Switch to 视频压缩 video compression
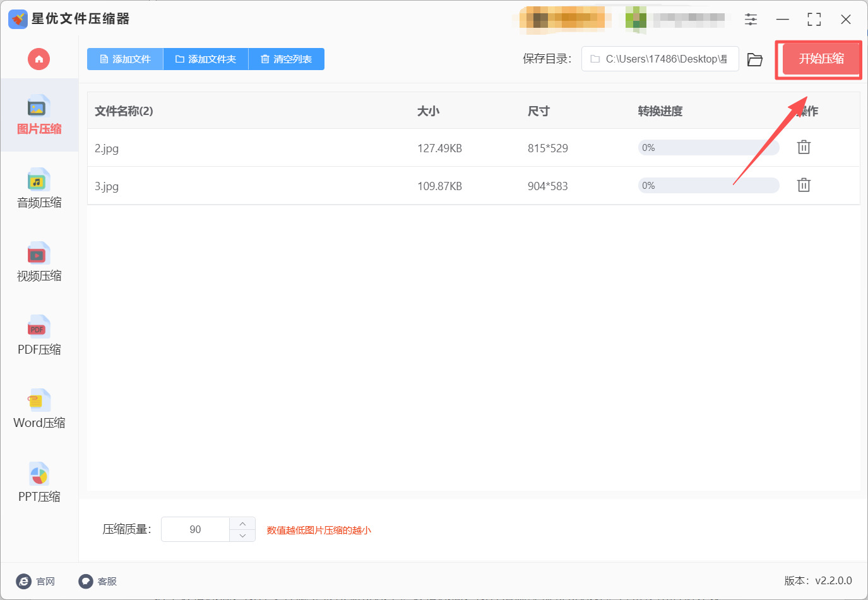Screen dimensions: 868x600 [x=39, y=262]
